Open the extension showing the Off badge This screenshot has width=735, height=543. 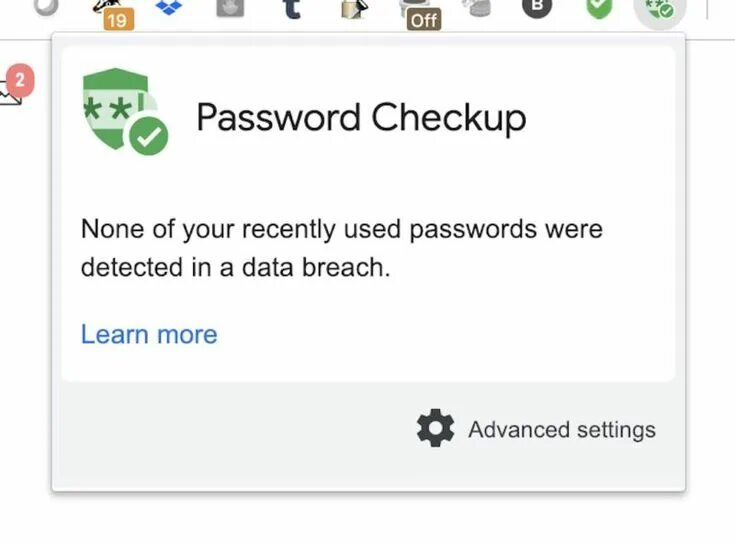click(x=420, y=10)
